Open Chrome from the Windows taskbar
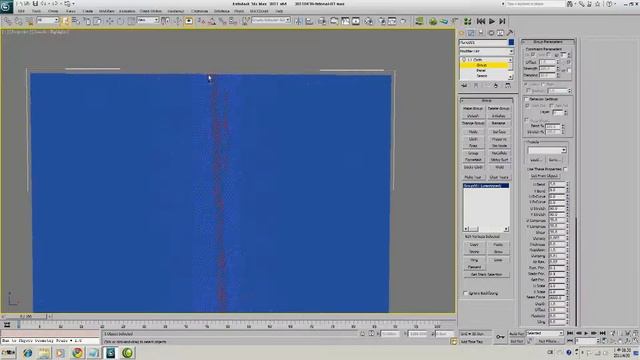 [x=77, y=353]
